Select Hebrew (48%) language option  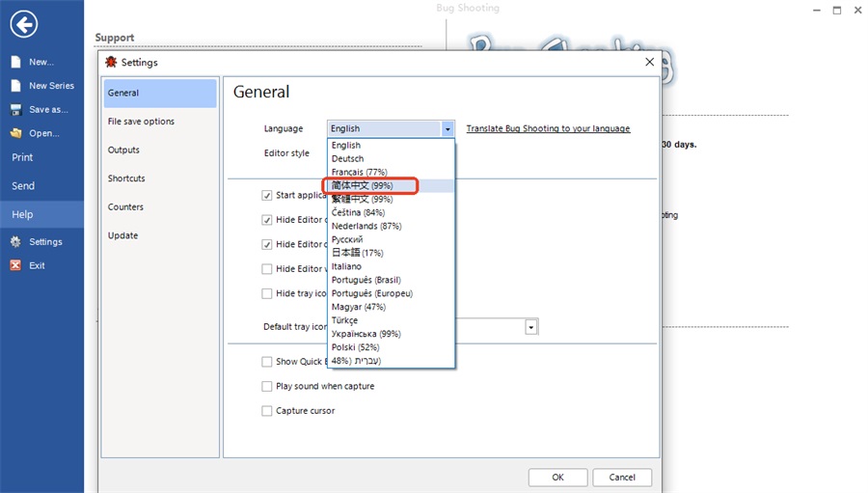[391, 361]
